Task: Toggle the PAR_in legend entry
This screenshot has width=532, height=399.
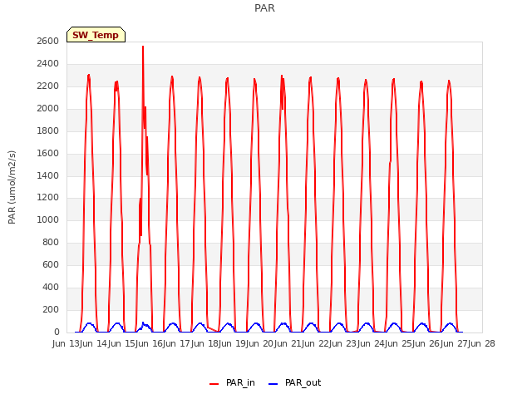Action: (232, 382)
